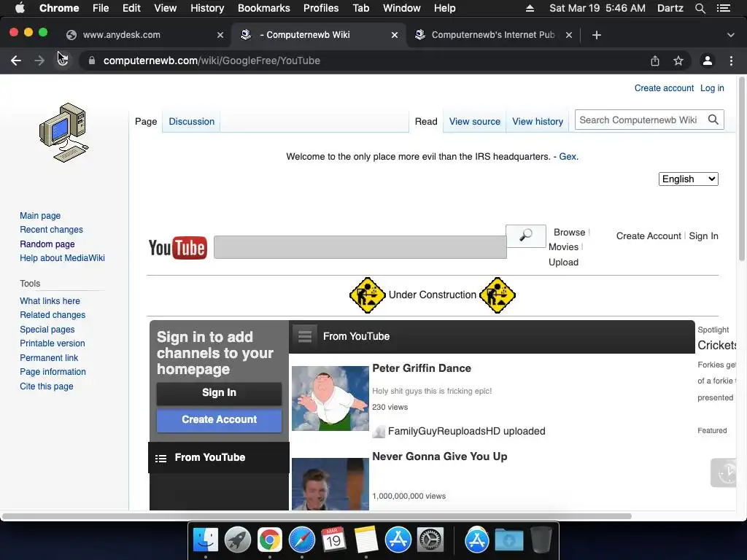Open System Preferences from the Dock
The image size is (747, 560).
pos(430,540)
